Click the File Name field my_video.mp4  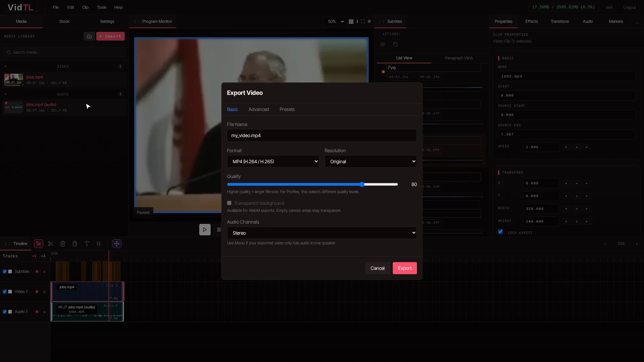322,135
